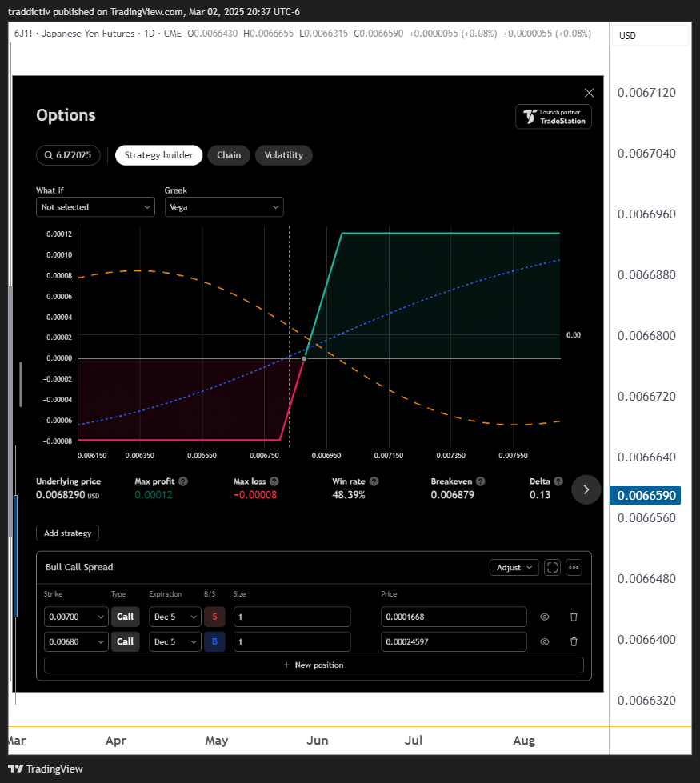Search symbol 6JZ2025
700x783 pixels.
click(68, 155)
